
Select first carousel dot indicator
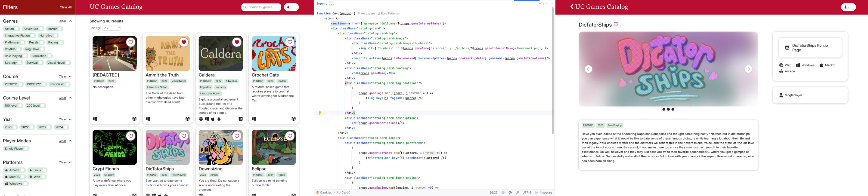[664, 109]
